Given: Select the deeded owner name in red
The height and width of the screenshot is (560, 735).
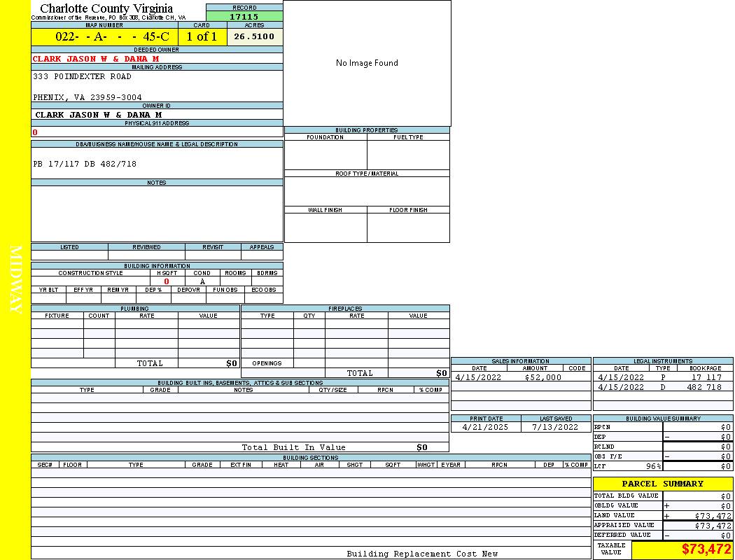Looking at the screenshot, I should coord(96,59).
